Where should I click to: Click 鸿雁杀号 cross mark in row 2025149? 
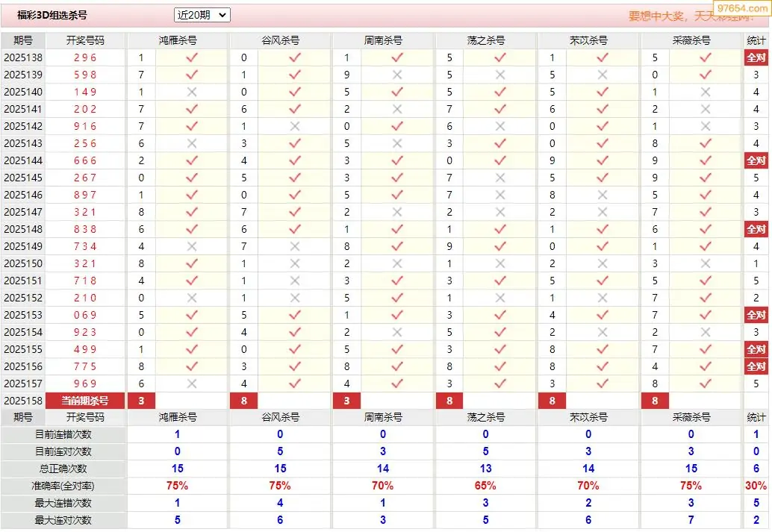coord(192,246)
